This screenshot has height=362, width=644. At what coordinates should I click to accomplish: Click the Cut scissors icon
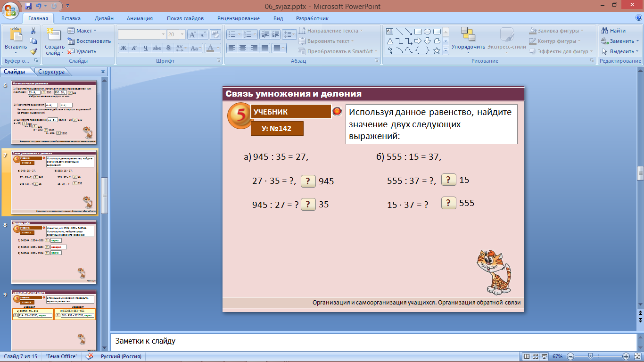point(33,31)
